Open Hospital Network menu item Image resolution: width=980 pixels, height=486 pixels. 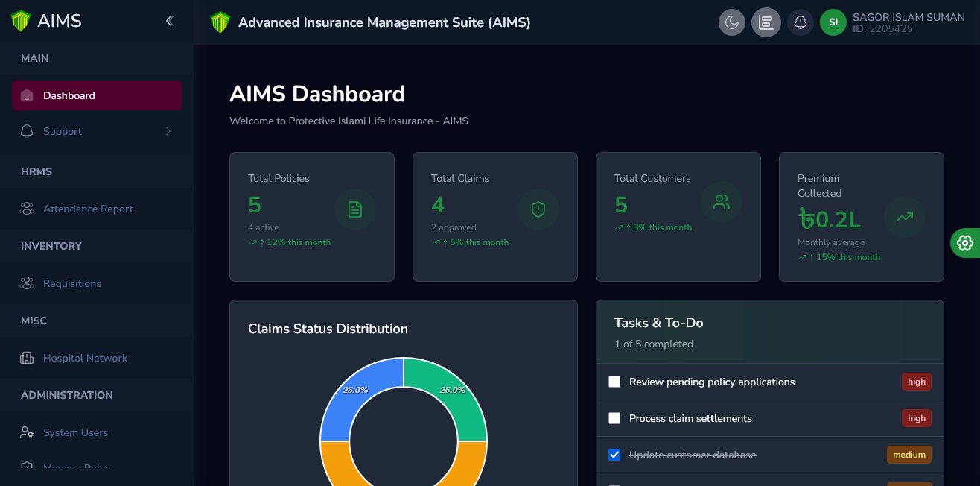[97, 358]
